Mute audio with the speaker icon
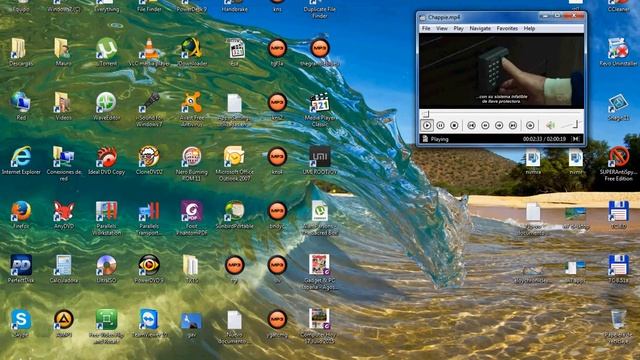This screenshot has height=360, width=640. [550, 125]
